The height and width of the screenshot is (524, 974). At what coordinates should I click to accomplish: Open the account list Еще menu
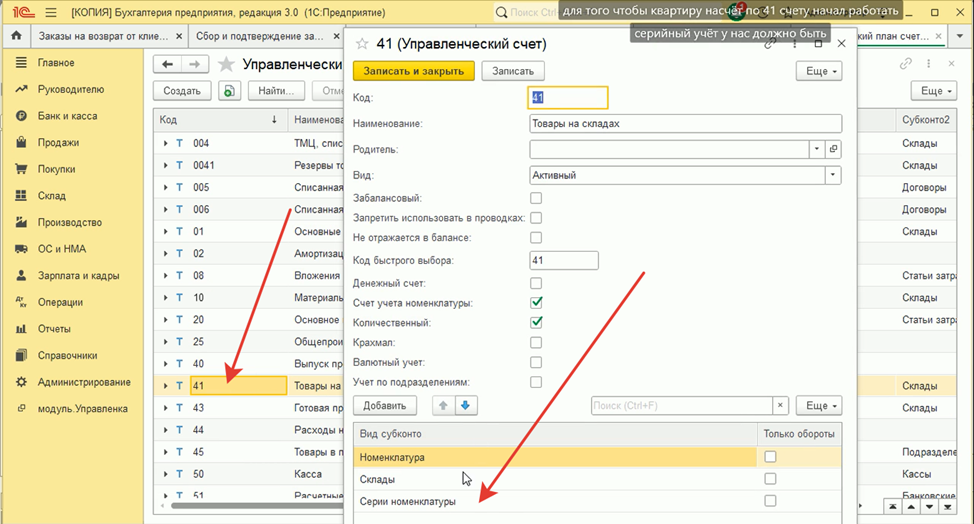click(934, 91)
